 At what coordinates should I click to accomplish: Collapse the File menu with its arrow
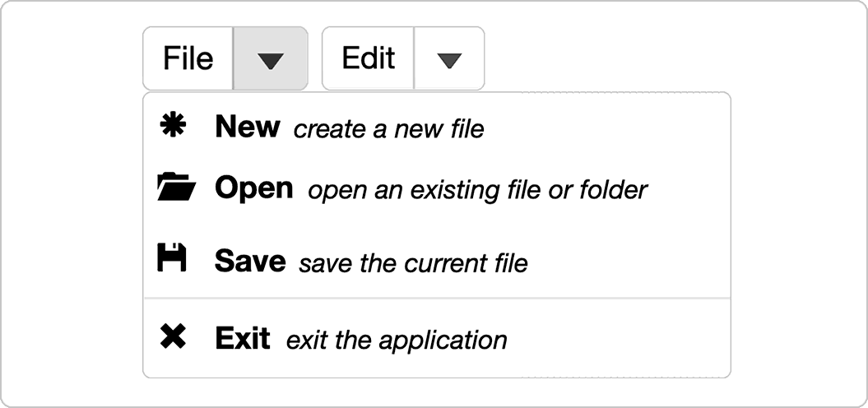pos(271,58)
